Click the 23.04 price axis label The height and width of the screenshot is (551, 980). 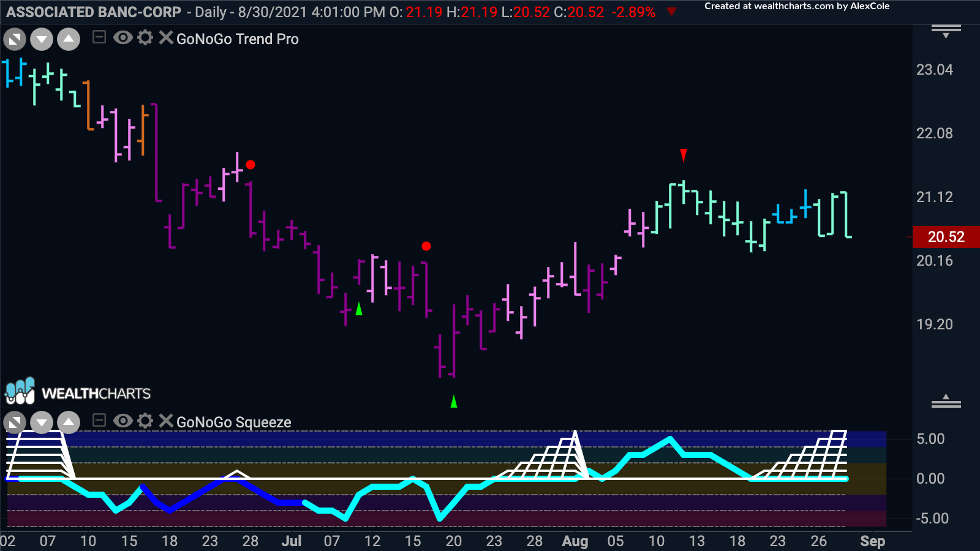click(935, 70)
